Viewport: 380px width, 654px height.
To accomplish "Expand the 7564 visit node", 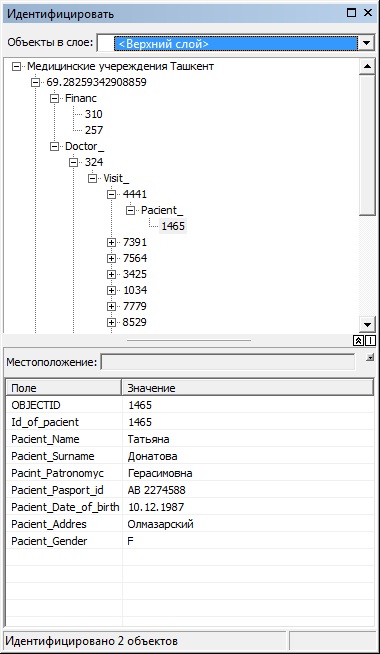I will (111, 258).
